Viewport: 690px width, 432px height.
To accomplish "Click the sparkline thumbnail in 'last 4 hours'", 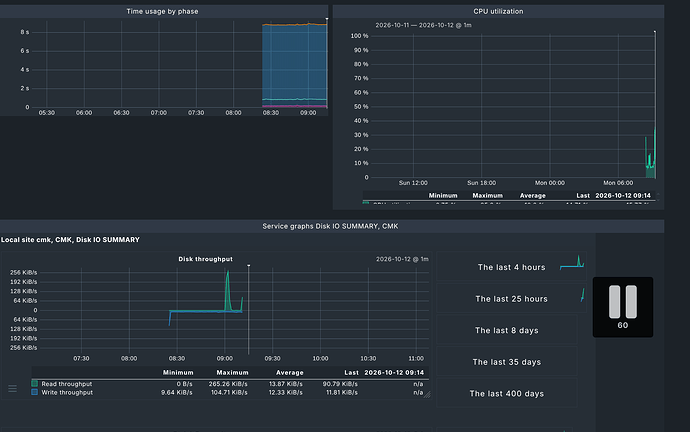I will click(572, 261).
